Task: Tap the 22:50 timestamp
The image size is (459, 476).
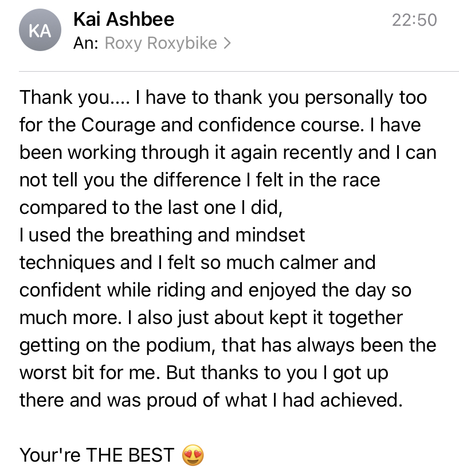Action: click(414, 20)
